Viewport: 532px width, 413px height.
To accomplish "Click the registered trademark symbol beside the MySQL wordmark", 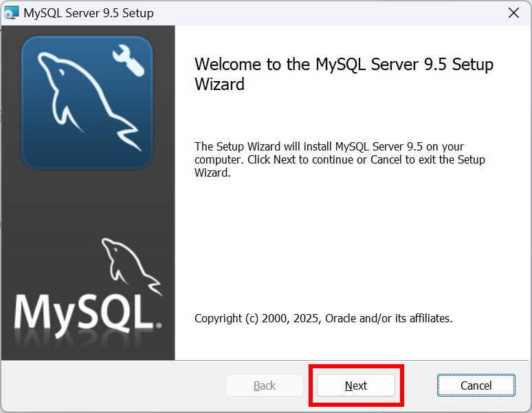I will [x=159, y=326].
